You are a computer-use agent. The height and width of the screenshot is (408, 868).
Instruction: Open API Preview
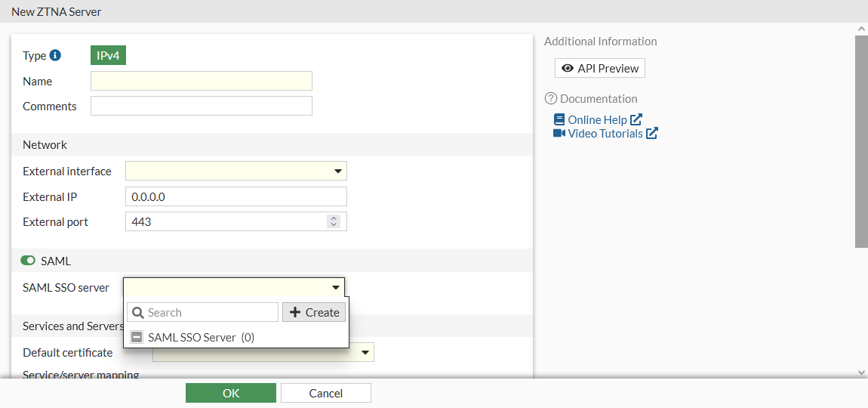[600, 68]
